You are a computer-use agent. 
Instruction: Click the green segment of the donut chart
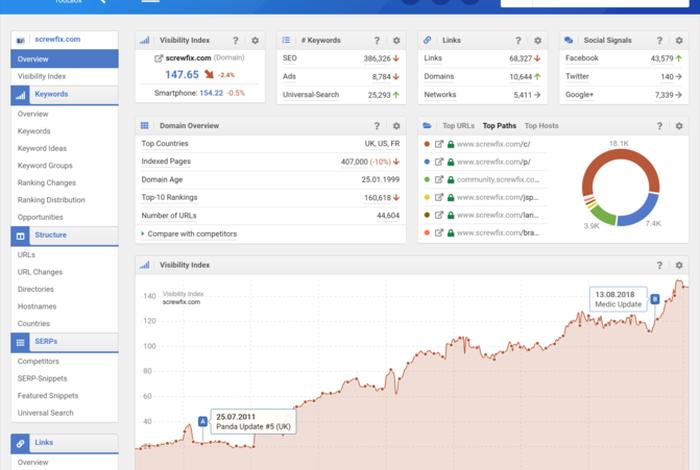[x=603, y=214]
